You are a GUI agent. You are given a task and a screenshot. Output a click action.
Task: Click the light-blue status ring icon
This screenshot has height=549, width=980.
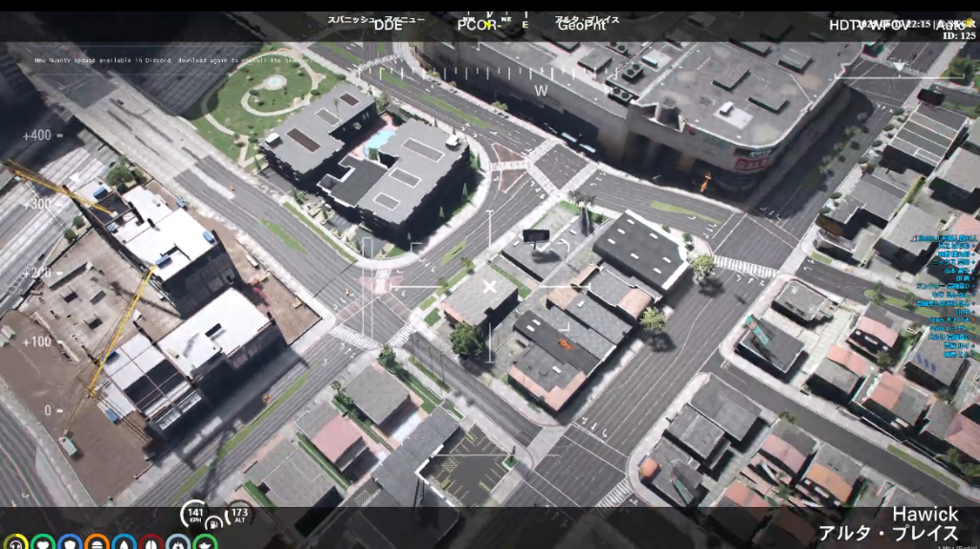tap(178, 543)
